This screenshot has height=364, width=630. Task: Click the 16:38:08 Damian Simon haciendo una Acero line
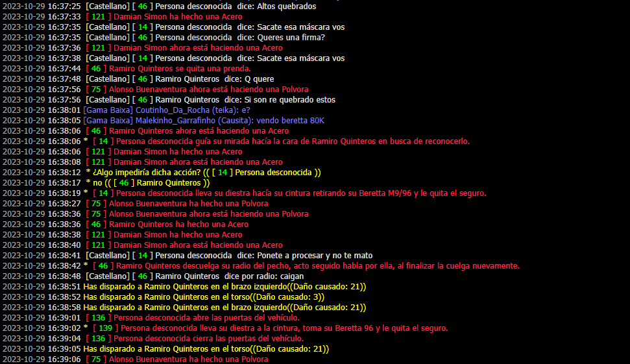coord(143,162)
